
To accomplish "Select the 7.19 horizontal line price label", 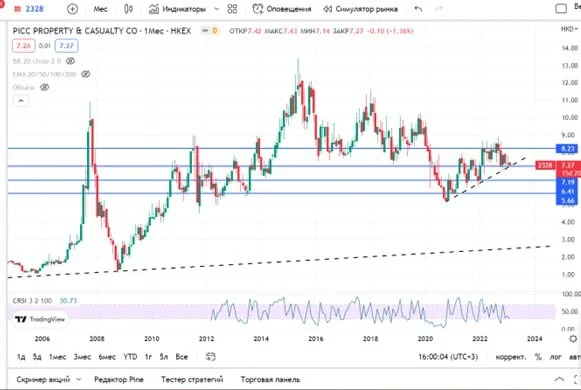I will 567,182.
